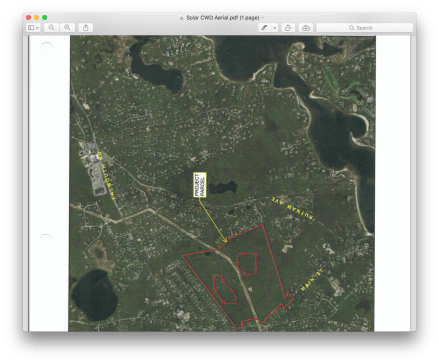Image resolution: width=439 pixels, height=364 pixels.
Task: Close the Preview window with red button
Action: point(29,18)
